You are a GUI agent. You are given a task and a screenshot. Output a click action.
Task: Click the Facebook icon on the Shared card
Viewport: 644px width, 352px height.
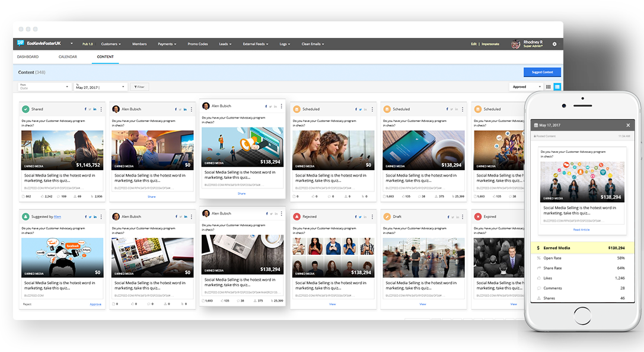click(x=85, y=109)
